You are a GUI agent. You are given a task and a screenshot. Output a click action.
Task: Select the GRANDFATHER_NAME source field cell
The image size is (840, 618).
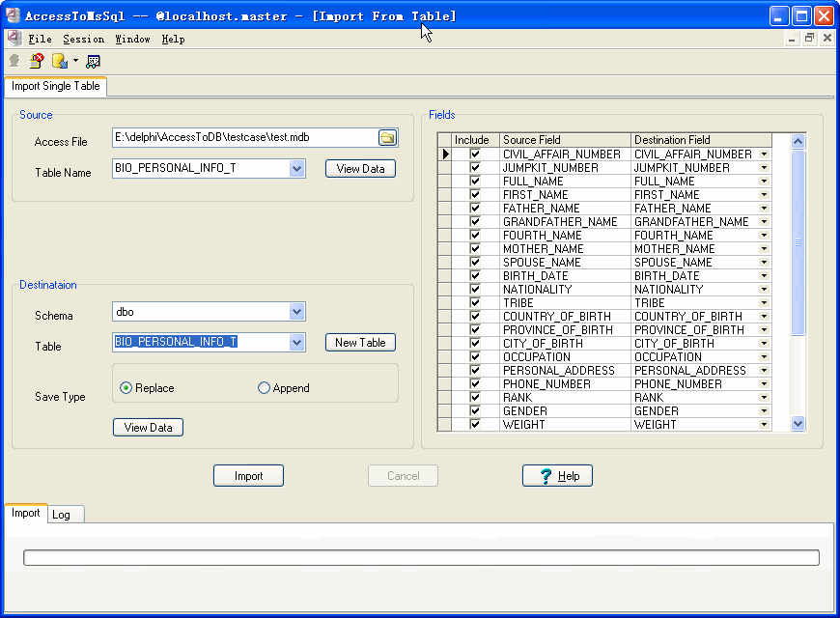(565, 221)
